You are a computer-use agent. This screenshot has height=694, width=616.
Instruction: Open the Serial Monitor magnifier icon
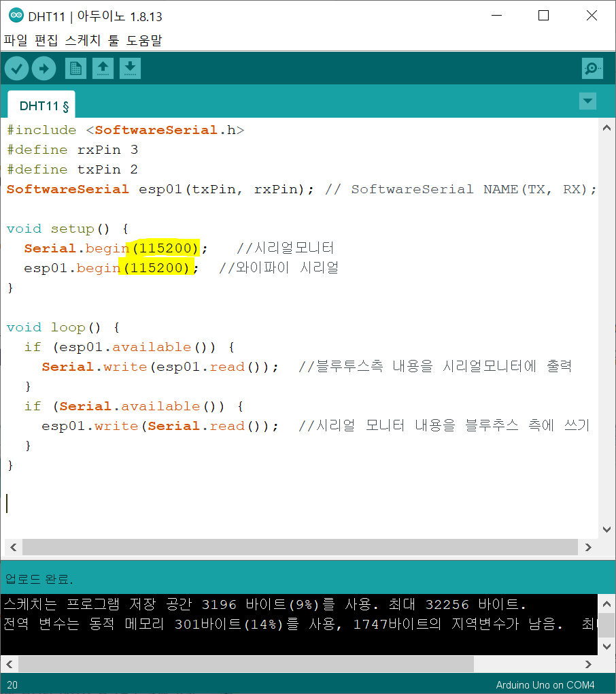coord(592,69)
